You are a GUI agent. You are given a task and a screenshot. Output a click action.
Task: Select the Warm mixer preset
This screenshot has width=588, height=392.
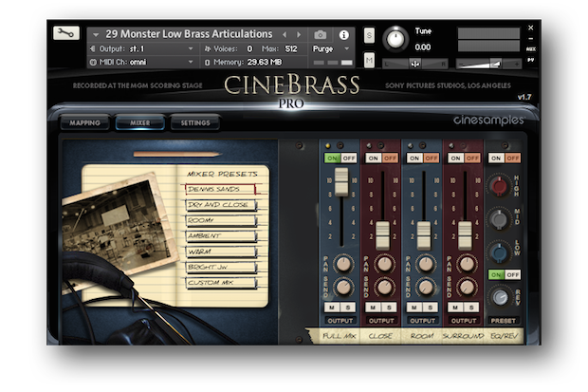(220, 252)
